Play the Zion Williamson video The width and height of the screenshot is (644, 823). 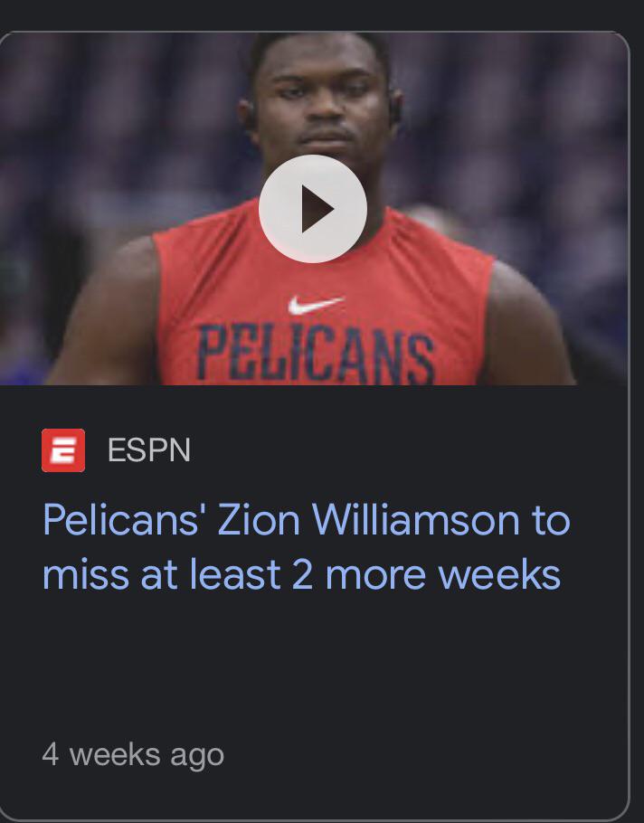tap(313, 209)
